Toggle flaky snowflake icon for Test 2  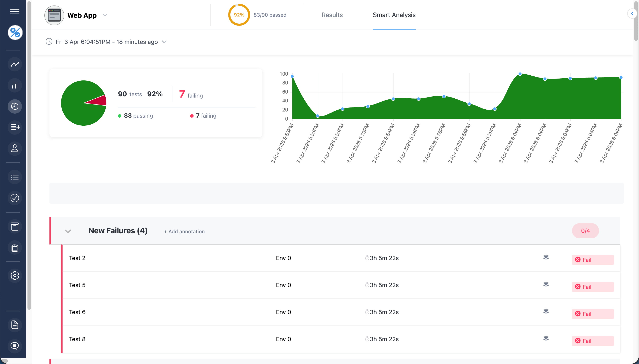click(546, 257)
